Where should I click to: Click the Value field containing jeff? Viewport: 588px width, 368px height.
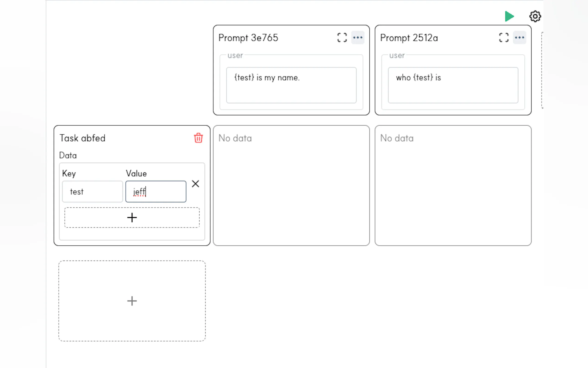156,192
